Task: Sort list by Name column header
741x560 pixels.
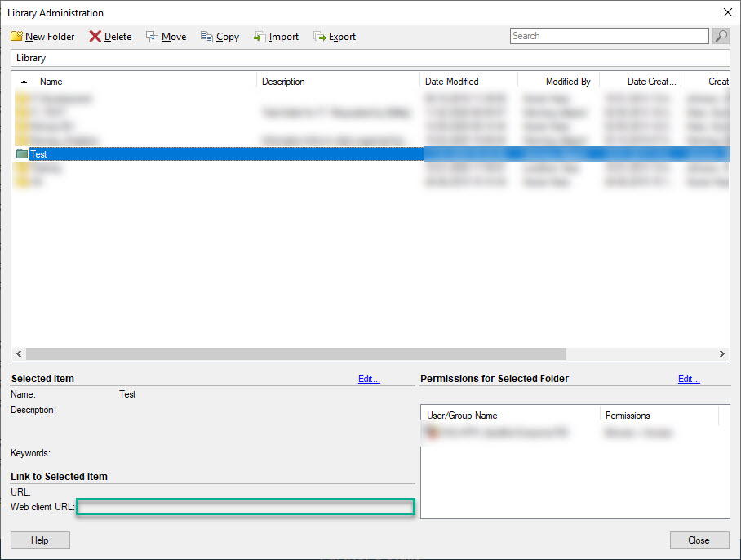Action: click(x=51, y=82)
